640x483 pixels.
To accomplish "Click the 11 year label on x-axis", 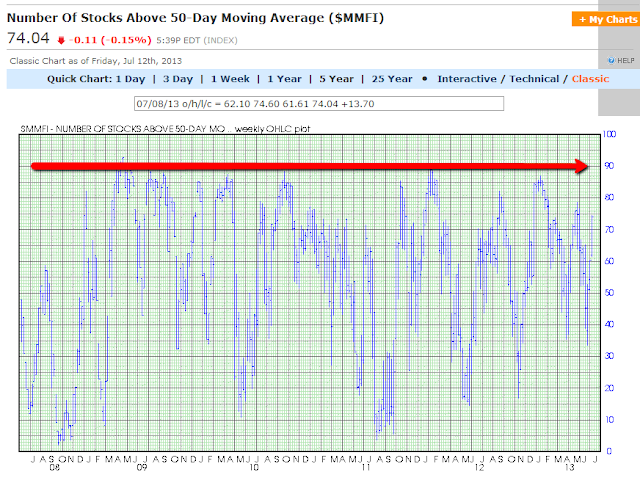I will click(365, 467).
